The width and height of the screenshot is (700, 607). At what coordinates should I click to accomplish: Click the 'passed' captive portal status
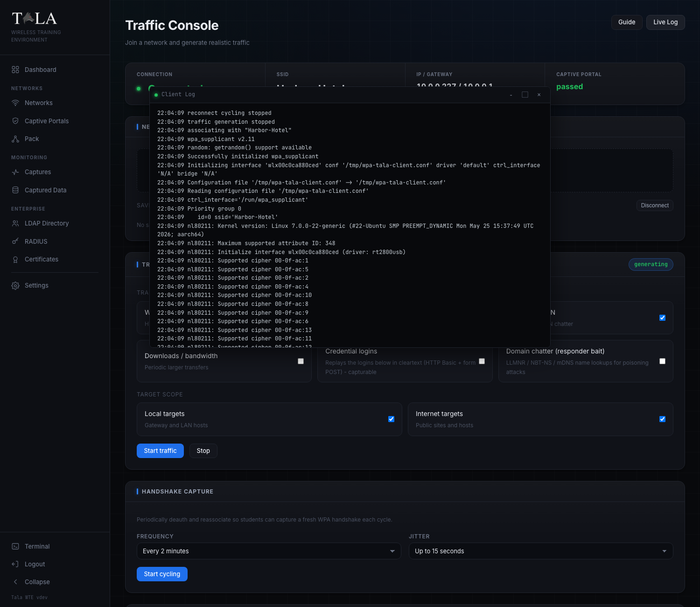tap(569, 86)
